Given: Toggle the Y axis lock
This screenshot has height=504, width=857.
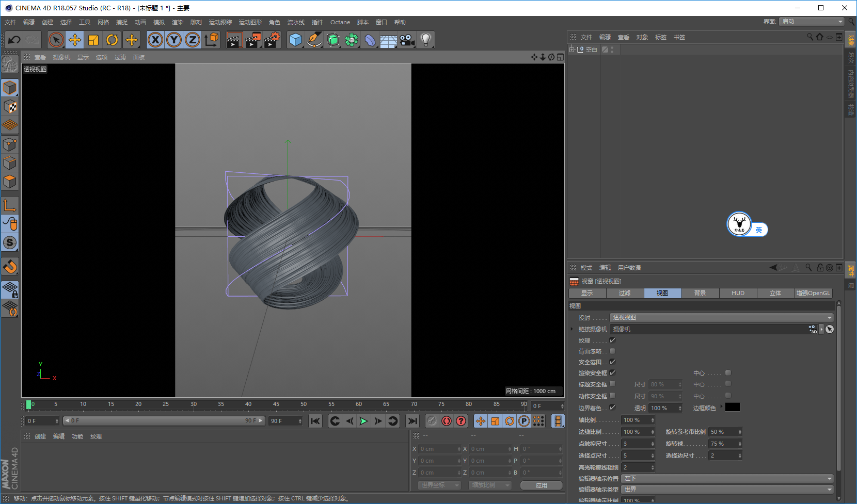Looking at the screenshot, I should [174, 40].
